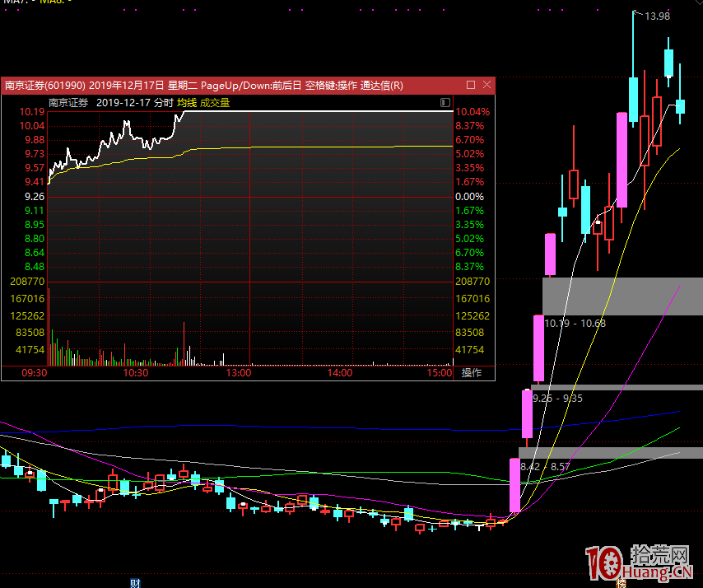703x588 pixels.
Task: Click the 09:30 time axis label
Action: [35, 373]
